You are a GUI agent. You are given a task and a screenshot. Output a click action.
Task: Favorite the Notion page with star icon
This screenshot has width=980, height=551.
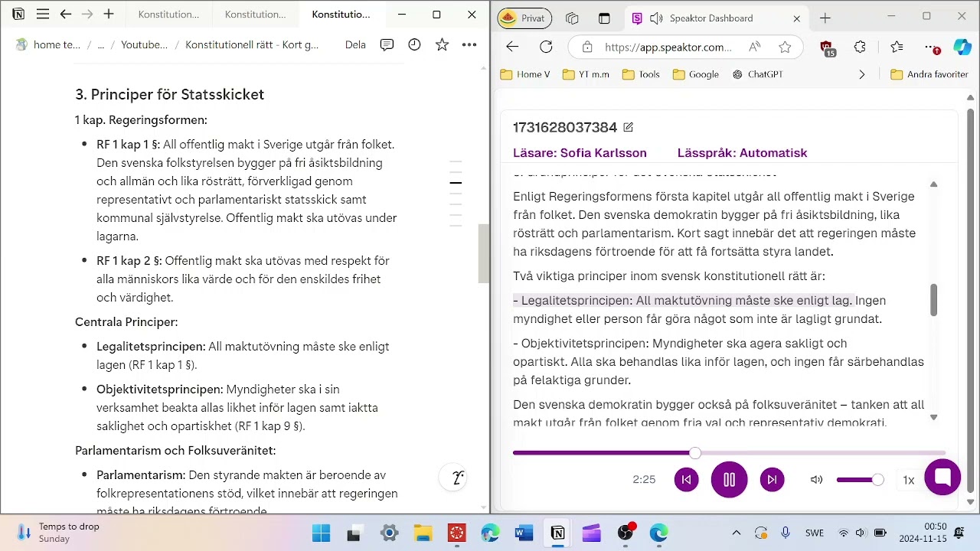442,45
